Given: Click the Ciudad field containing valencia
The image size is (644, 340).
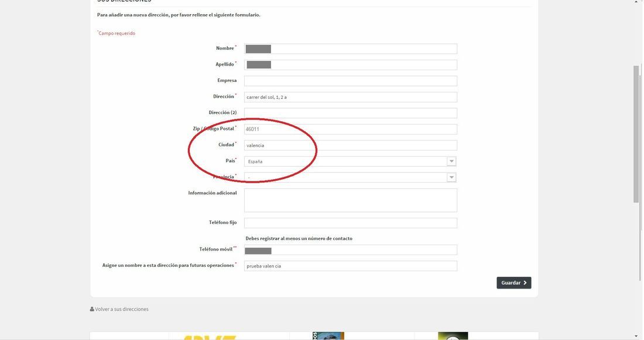Looking at the screenshot, I should (350, 145).
